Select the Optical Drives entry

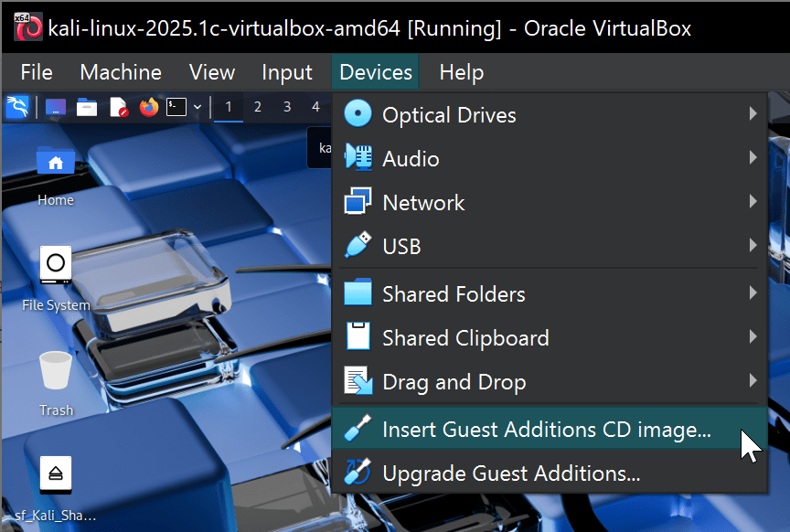[x=550, y=114]
